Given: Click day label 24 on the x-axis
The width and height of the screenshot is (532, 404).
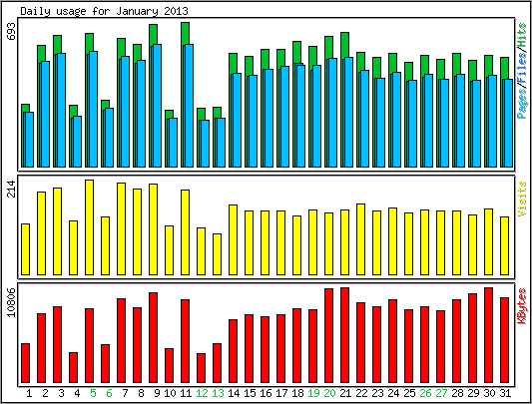Looking at the screenshot, I should point(393,393).
